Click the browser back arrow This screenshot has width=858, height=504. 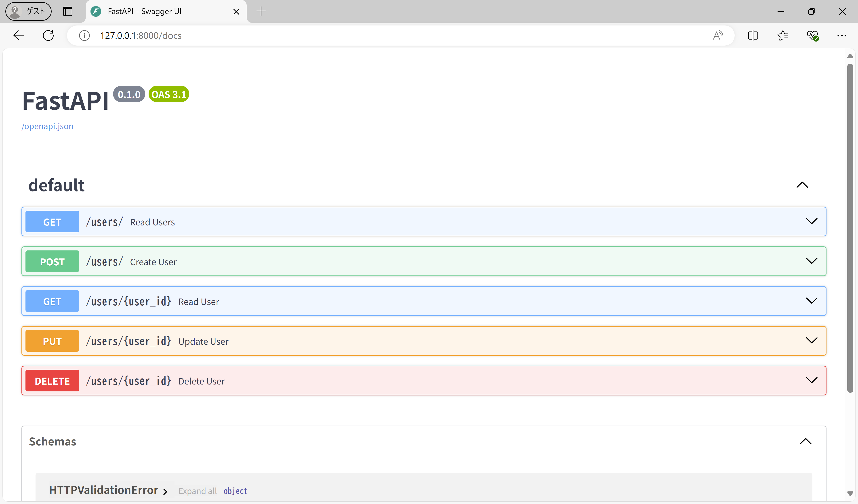tap(19, 36)
